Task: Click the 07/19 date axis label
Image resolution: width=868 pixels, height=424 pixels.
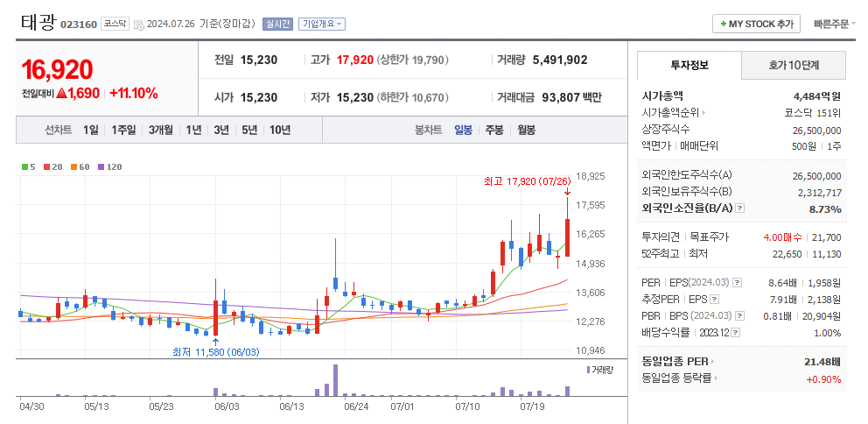Action: tap(532, 406)
